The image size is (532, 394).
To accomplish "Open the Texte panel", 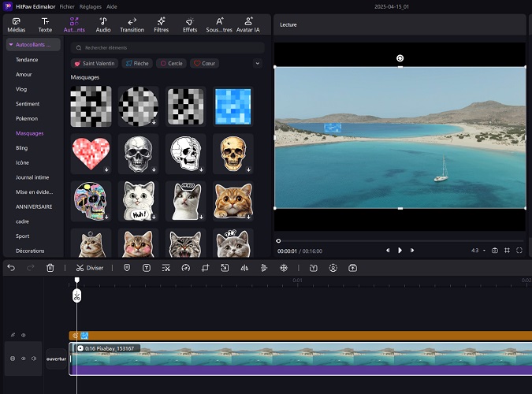I will click(45, 25).
